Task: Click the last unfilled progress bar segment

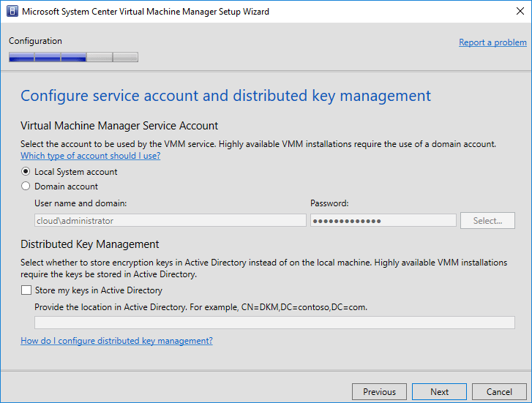Action: click(x=125, y=57)
